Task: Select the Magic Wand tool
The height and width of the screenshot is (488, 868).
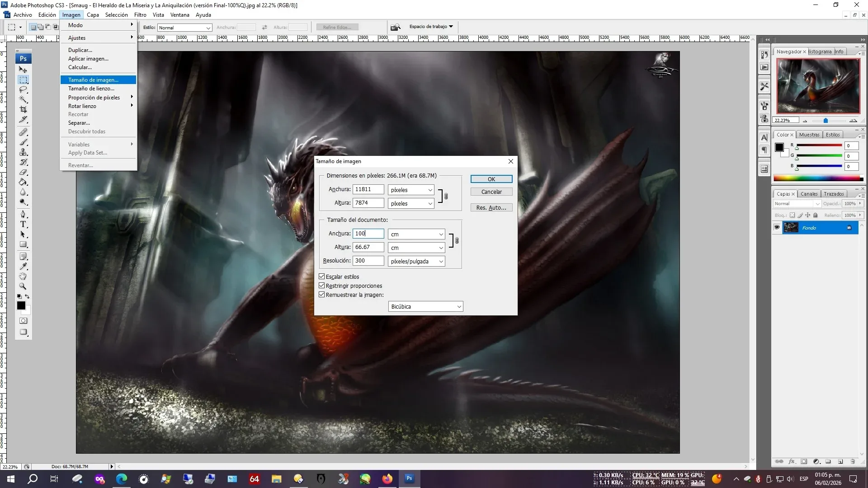Action: (23, 99)
